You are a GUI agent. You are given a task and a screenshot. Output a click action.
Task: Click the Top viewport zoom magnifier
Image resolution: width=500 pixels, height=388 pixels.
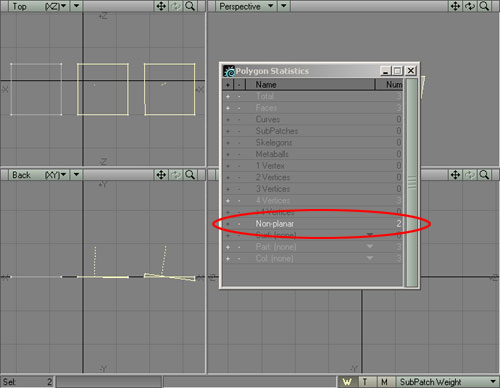pos(190,6)
